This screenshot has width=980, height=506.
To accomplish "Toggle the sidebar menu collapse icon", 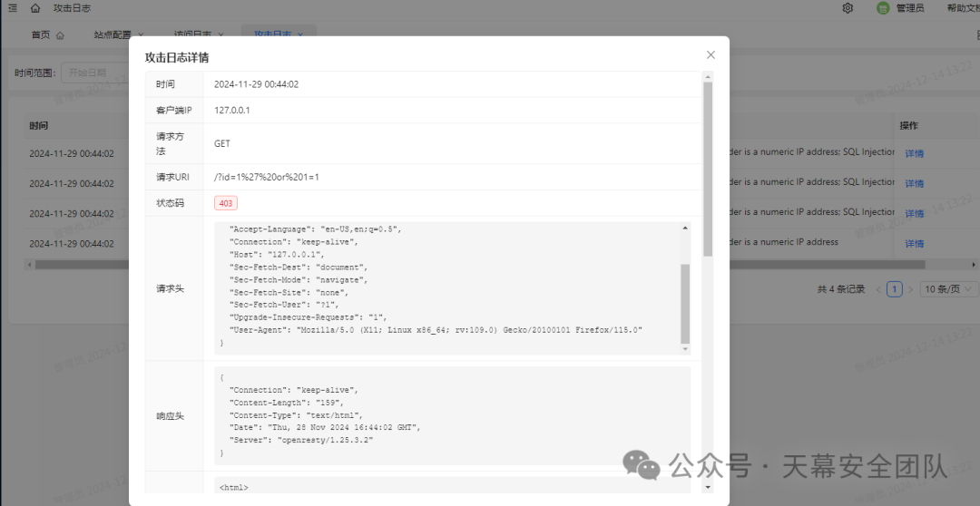I will [x=13, y=8].
